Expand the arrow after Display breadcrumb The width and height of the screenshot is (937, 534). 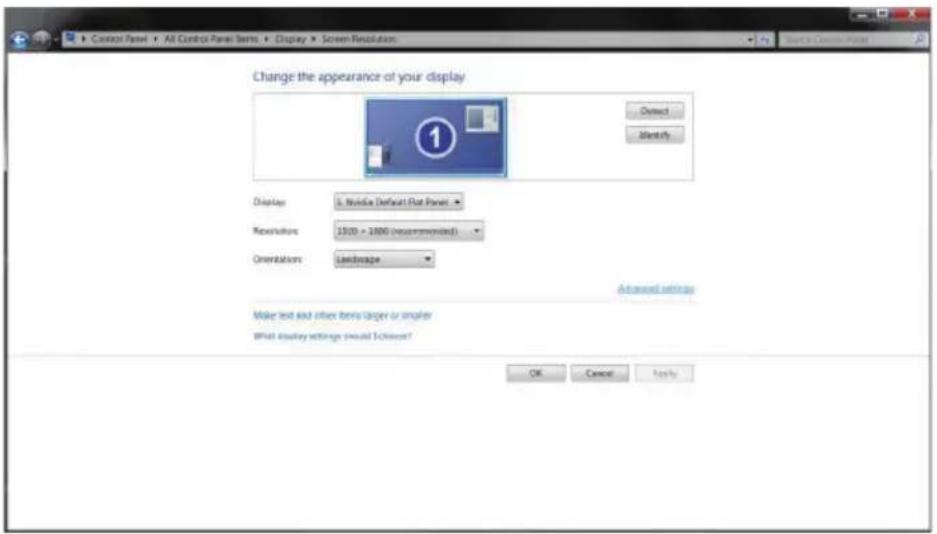[x=313, y=39]
